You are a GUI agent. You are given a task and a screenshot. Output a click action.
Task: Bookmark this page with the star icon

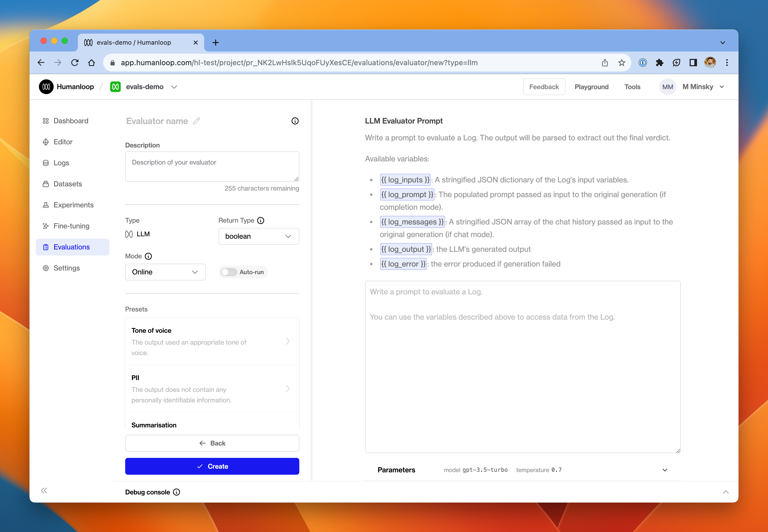pyautogui.click(x=622, y=63)
